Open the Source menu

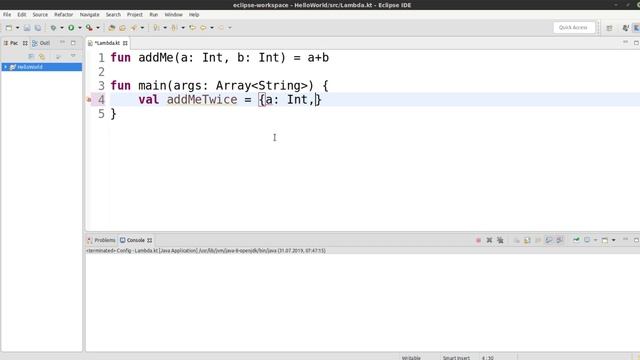tap(40, 15)
